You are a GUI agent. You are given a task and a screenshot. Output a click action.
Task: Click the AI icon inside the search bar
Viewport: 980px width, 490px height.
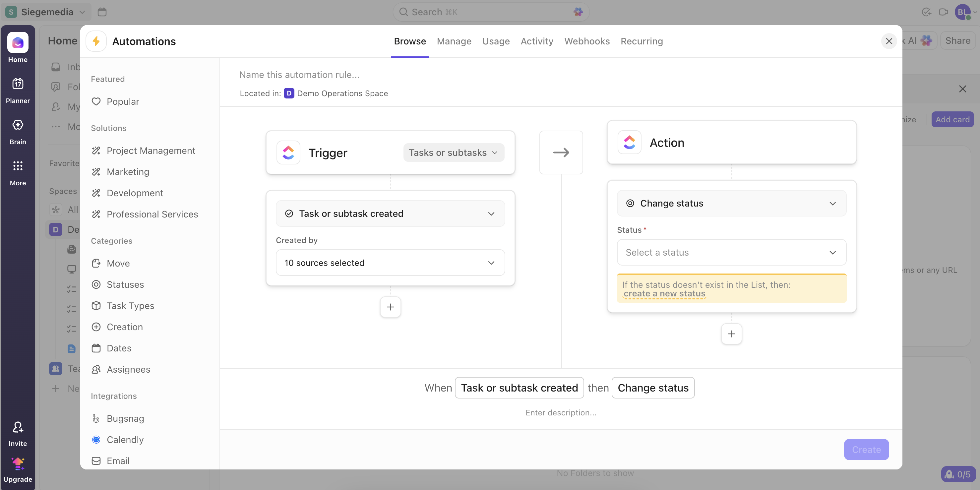click(x=578, y=12)
